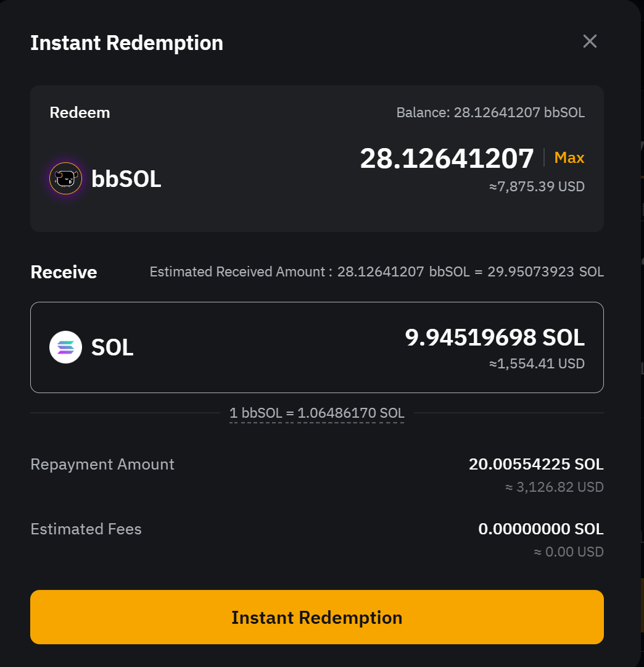Viewport: 644px width, 667px height.
Task: Click the bbSOL token icon
Action: coord(65,179)
